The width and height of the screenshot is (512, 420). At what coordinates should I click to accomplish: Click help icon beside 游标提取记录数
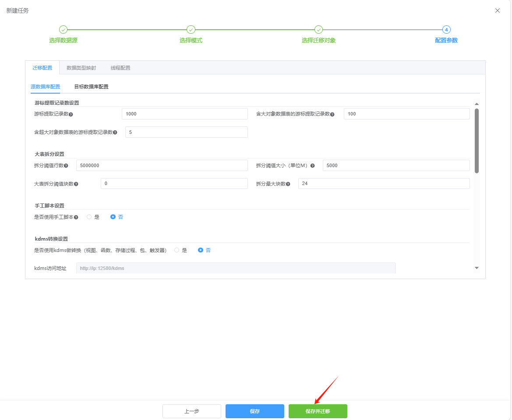tap(71, 115)
